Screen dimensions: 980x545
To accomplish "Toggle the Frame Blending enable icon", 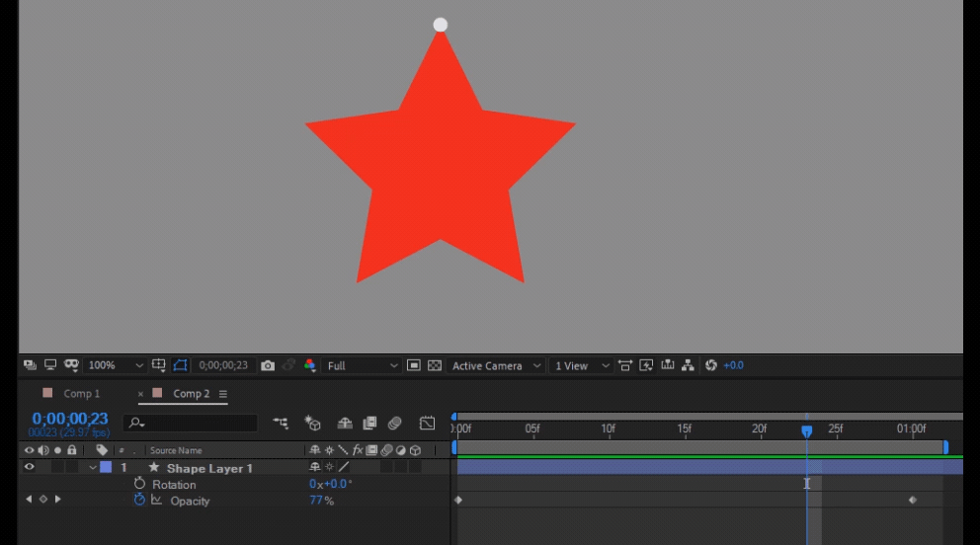I will pos(369,424).
